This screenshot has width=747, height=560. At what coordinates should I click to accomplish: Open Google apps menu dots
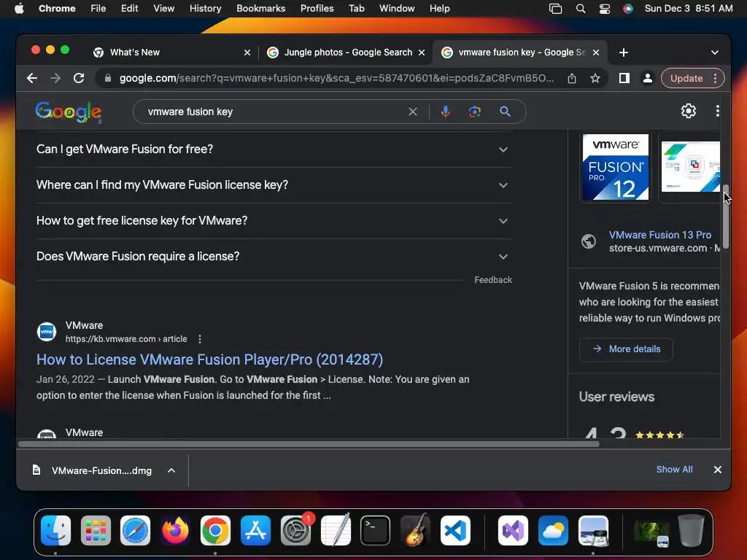click(x=718, y=111)
